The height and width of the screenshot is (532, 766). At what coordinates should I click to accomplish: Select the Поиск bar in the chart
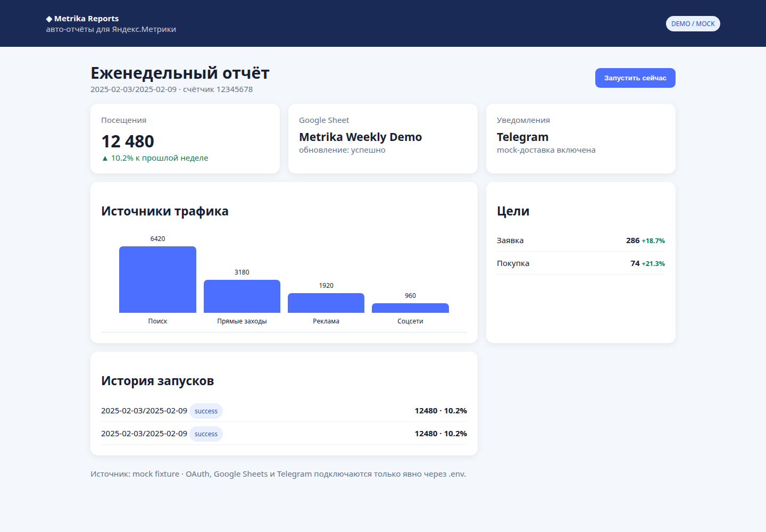coord(157,279)
